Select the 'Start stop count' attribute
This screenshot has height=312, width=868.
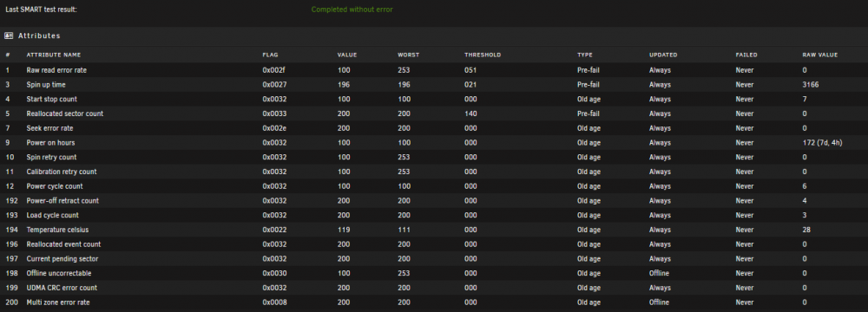tap(51, 99)
